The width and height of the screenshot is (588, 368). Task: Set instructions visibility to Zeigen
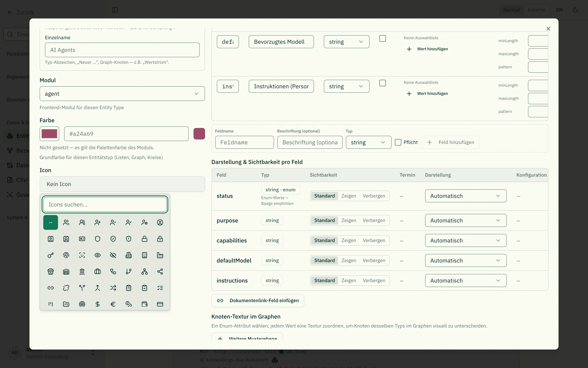tap(349, 280)
